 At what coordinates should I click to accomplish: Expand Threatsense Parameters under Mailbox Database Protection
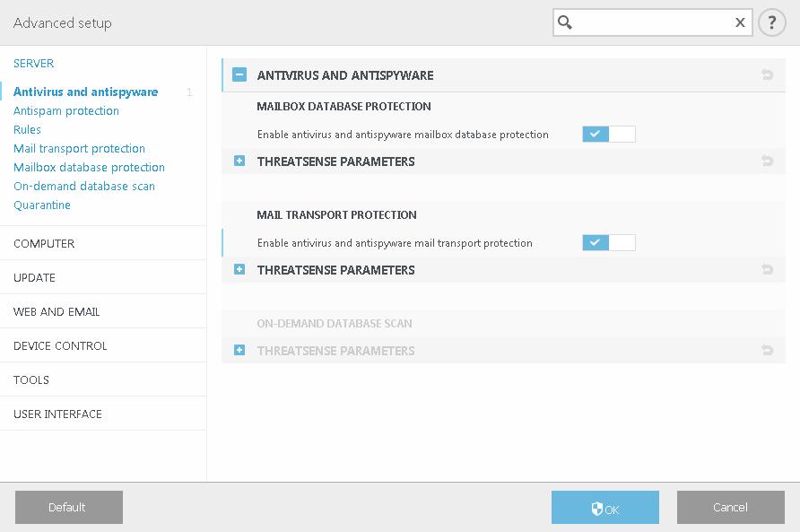click(239, 161)
